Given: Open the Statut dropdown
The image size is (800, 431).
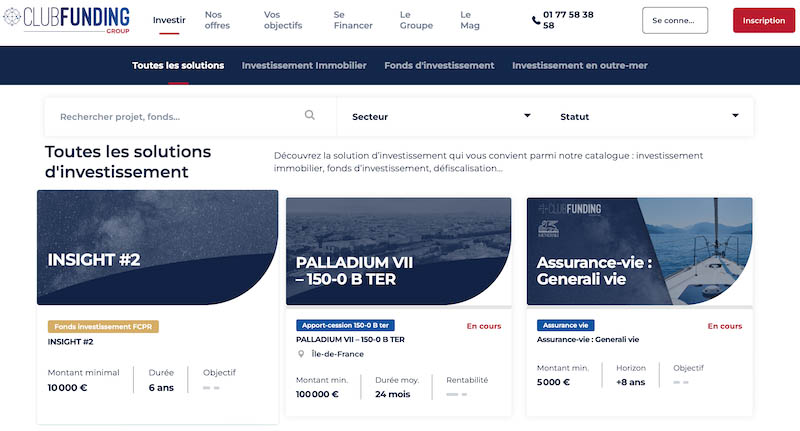Looking at the screenshot, I should [649, 117].
